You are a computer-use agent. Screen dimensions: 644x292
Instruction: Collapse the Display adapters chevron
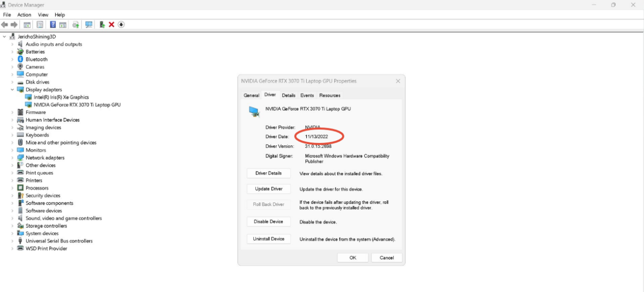click(12, 90)
